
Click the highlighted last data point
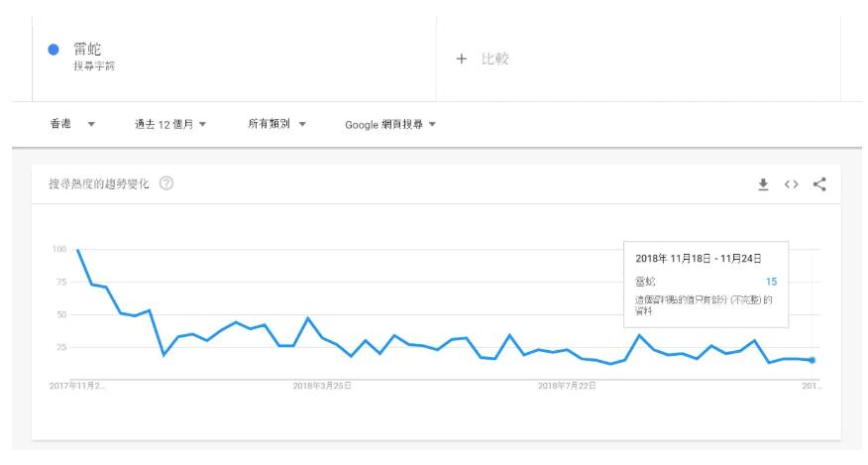tap(812, 360)
